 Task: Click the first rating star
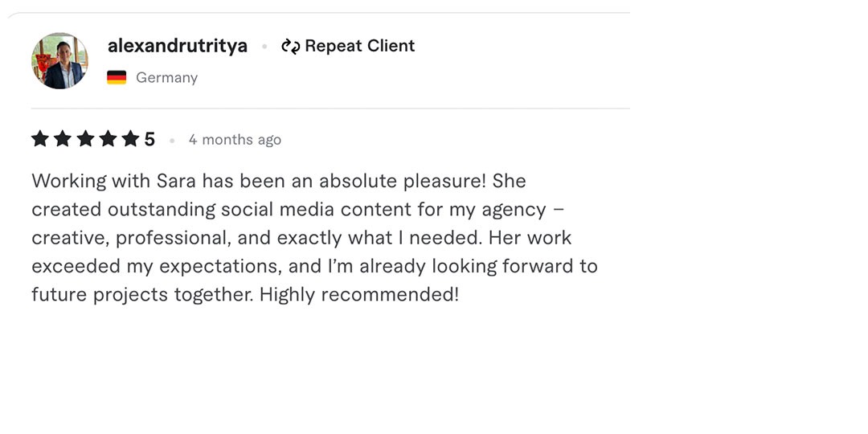[40, 139]
